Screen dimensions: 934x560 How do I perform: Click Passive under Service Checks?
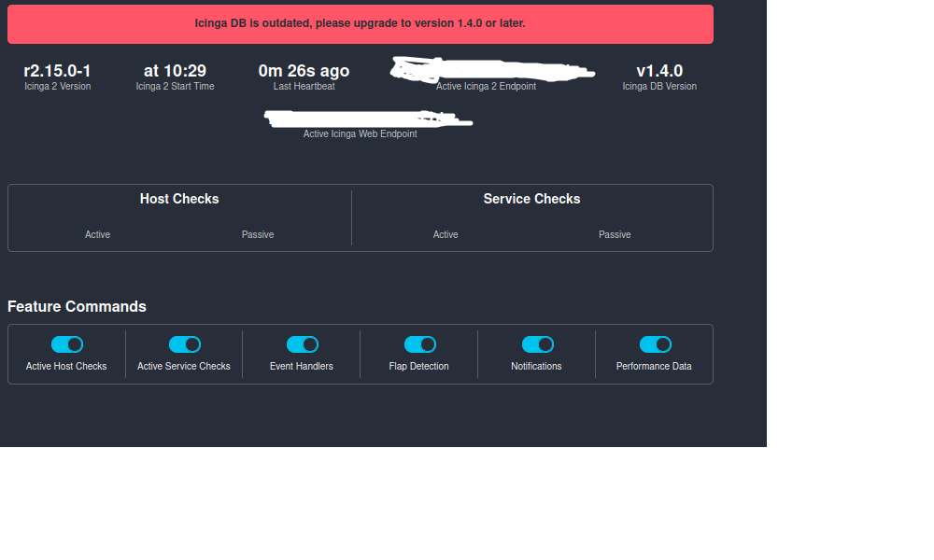point(615,234)
